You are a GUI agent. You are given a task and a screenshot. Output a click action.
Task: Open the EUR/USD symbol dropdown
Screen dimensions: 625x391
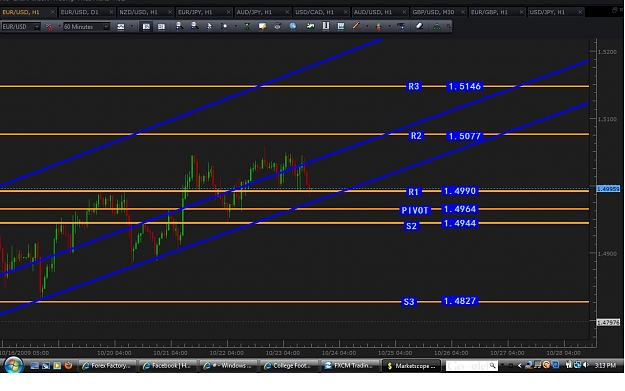[x=37, y=27]
